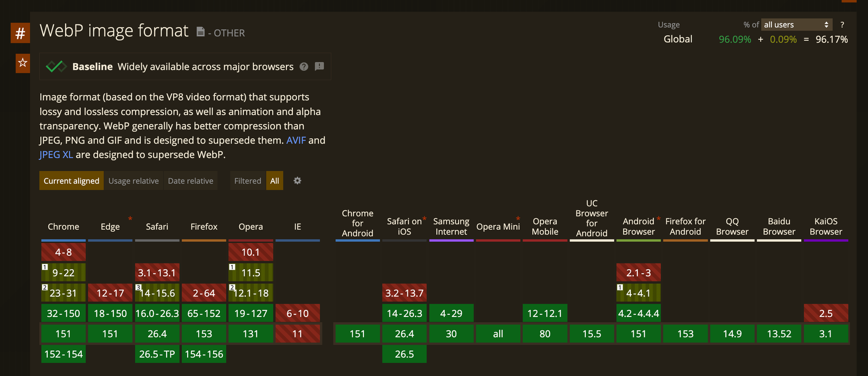The width and height of the screenshot is (868, 376).
Task: Click the Firefox for Android header
Action: click(x=685, y=226)
